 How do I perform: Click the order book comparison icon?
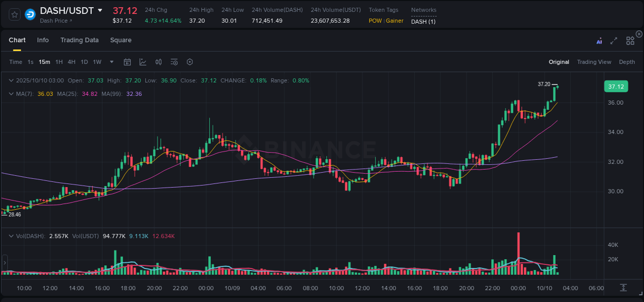(x=158, y=61)
